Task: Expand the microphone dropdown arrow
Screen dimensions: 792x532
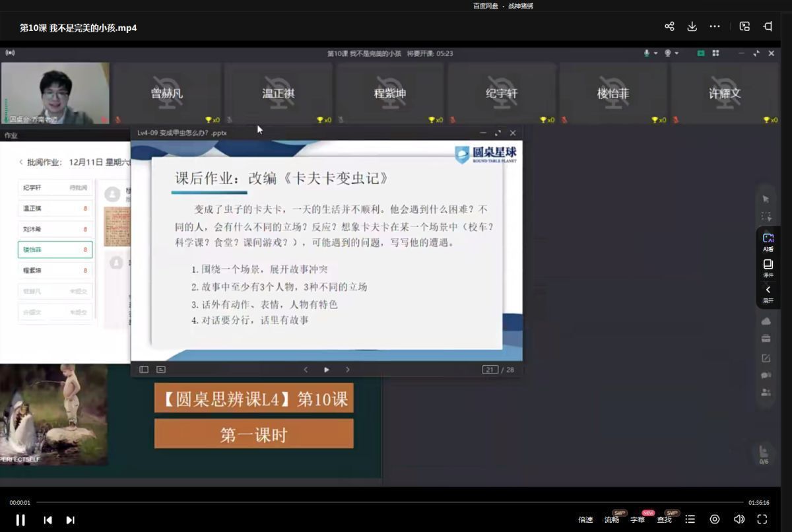Action: tap(655, 53)
